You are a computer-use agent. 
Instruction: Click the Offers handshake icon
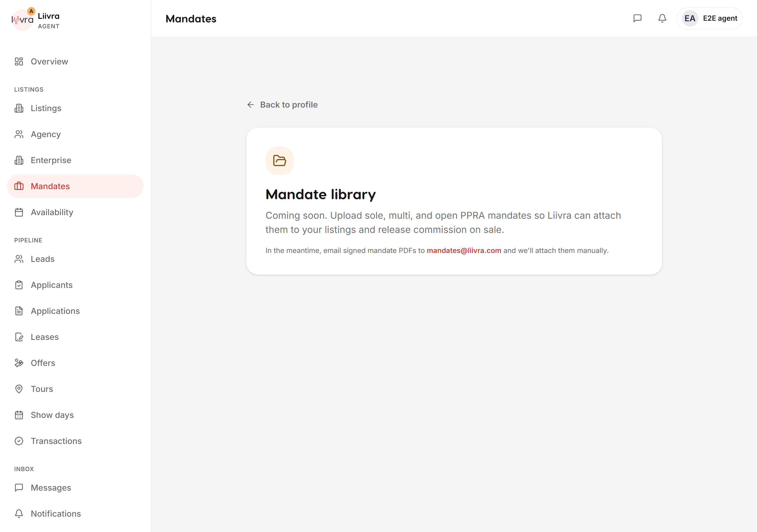point(19,363)
